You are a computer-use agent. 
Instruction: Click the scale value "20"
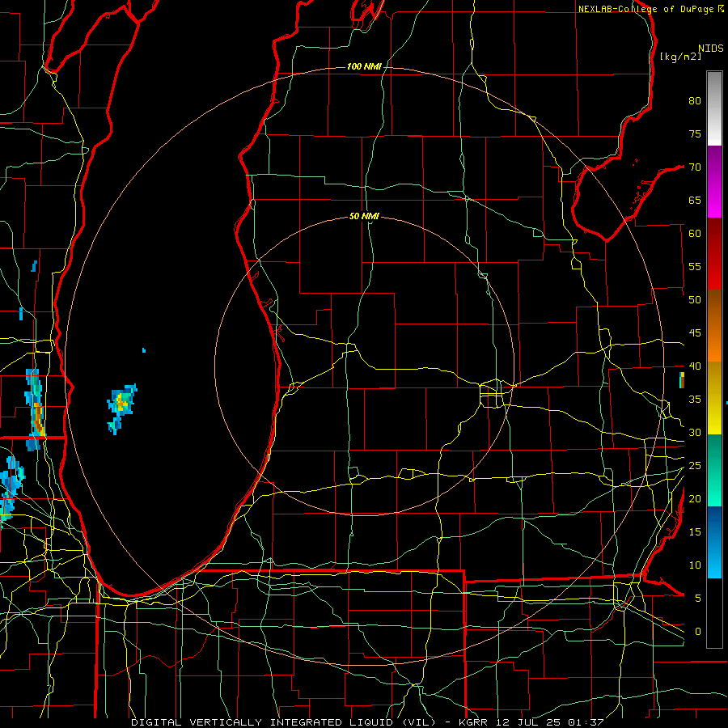695,499
